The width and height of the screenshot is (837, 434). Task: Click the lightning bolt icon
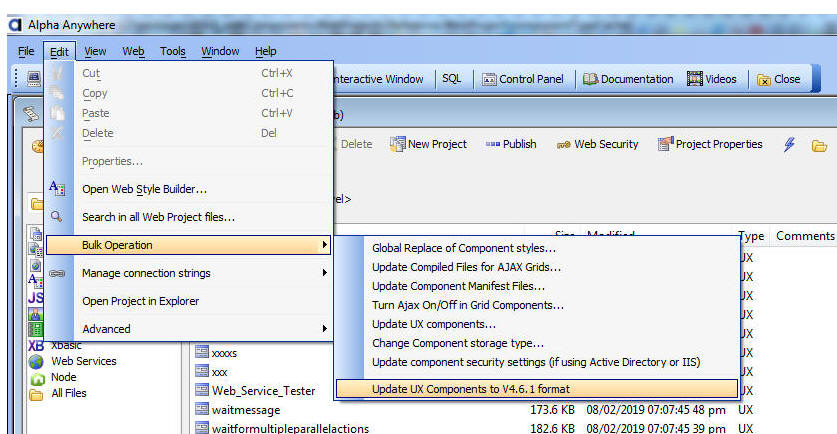[x=789, y=144]
